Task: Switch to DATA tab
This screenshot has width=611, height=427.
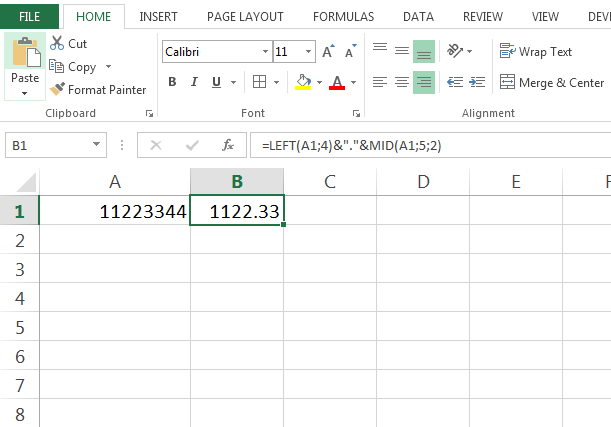Action: 418,17
